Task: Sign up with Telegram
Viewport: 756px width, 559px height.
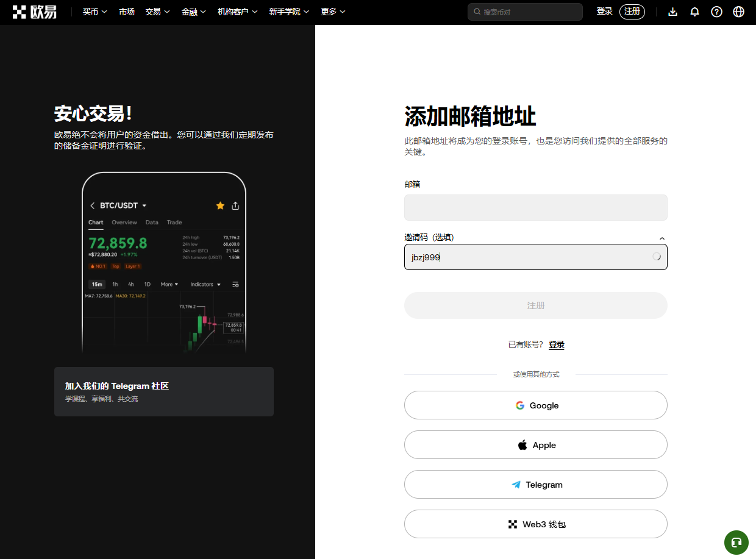Action: pyautogui.click(x=536, y=485)
